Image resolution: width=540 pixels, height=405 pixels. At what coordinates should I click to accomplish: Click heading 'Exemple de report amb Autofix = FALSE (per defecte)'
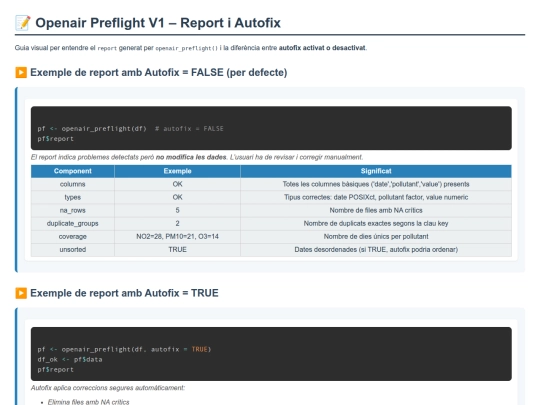tap(159, 72)
